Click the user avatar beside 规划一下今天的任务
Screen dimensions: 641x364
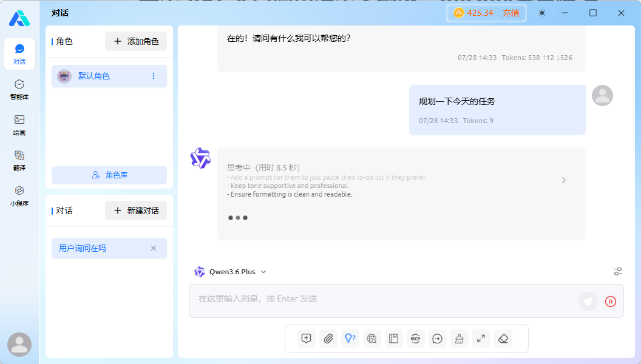pos(602,96)
